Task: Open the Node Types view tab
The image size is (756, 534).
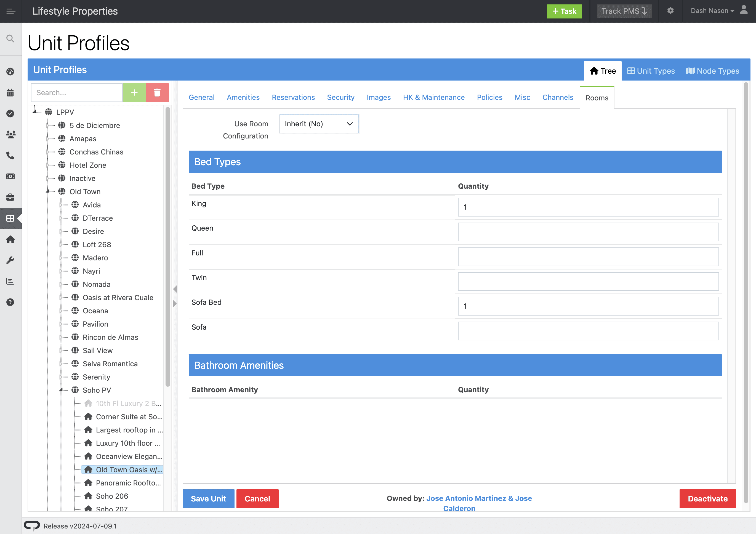Action: tap(712, 71)
